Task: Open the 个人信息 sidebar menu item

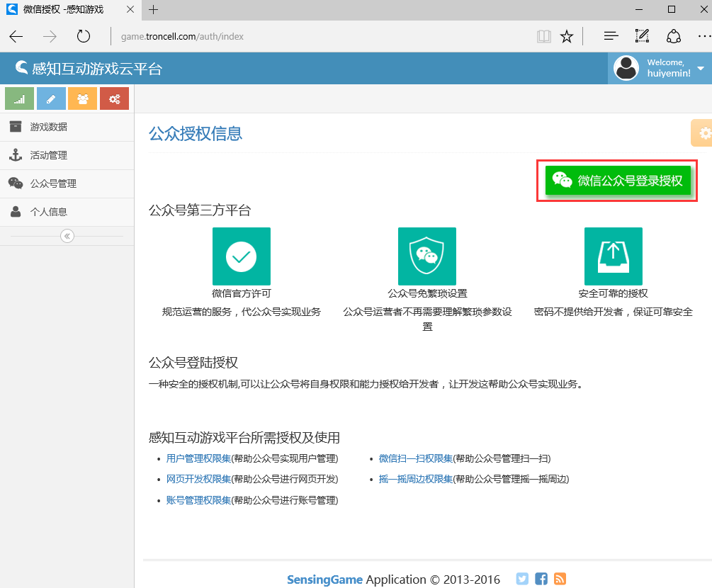Action: point(67,212)
